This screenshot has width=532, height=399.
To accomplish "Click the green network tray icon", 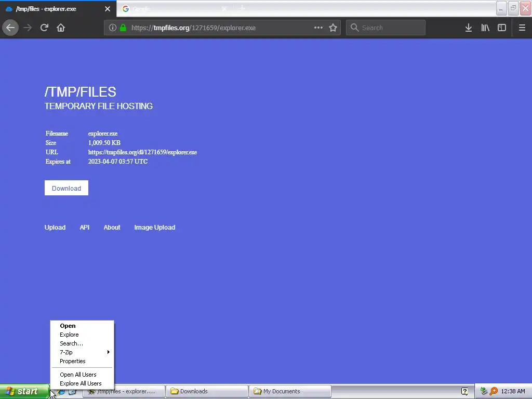I will coord(484,391).
